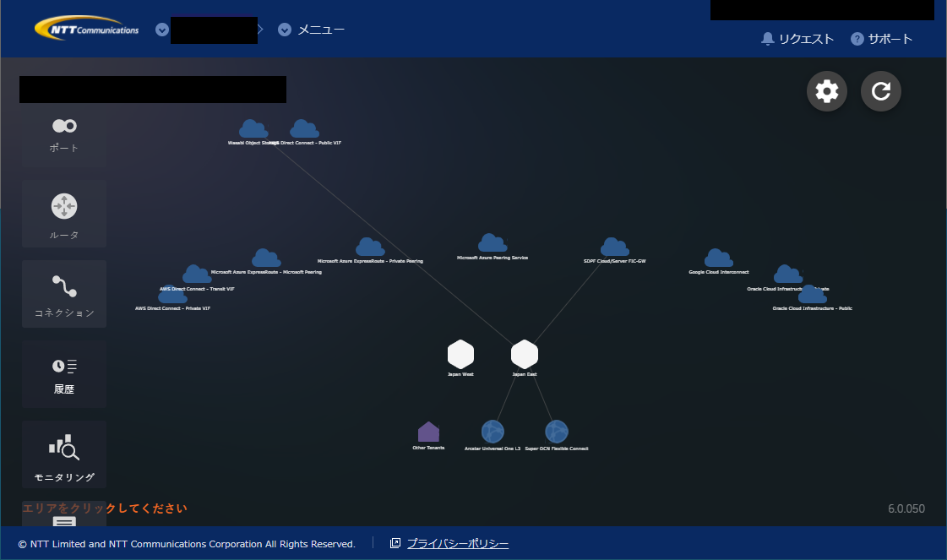Click the Japan West label text

point(460,374)
